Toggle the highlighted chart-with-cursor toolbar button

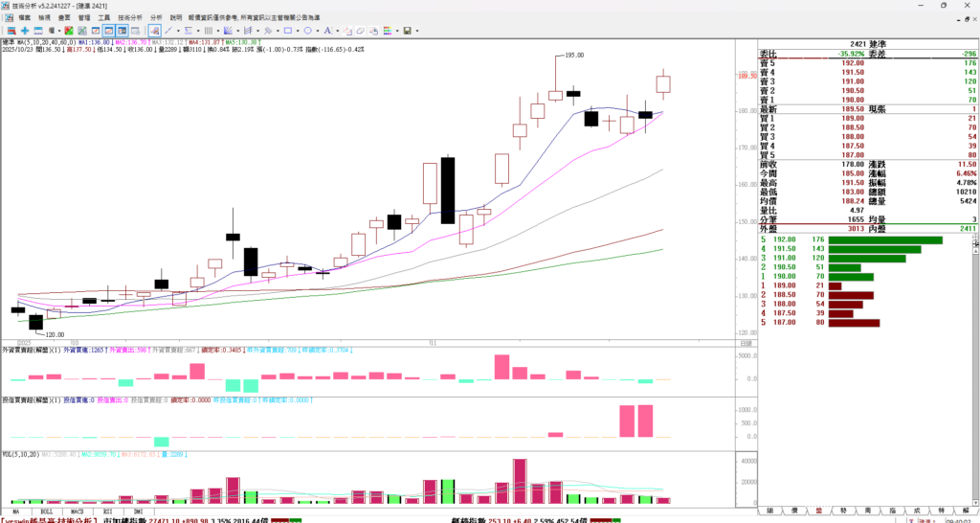point(153,31)
